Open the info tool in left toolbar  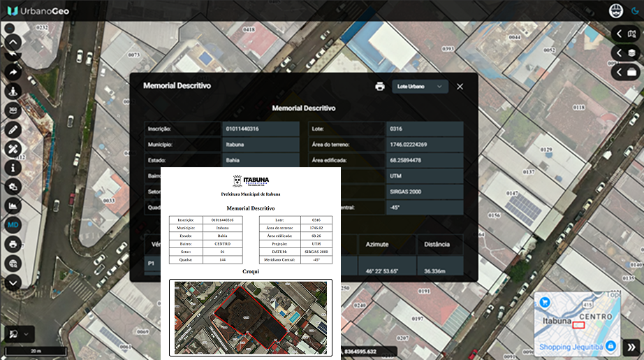click(x=13, y=168)
